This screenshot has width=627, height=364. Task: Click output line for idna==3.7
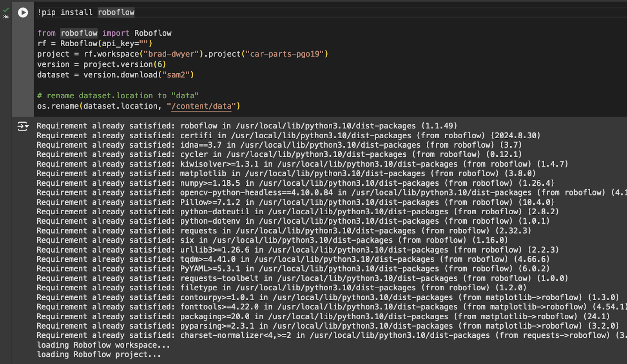tap(279, 145)
